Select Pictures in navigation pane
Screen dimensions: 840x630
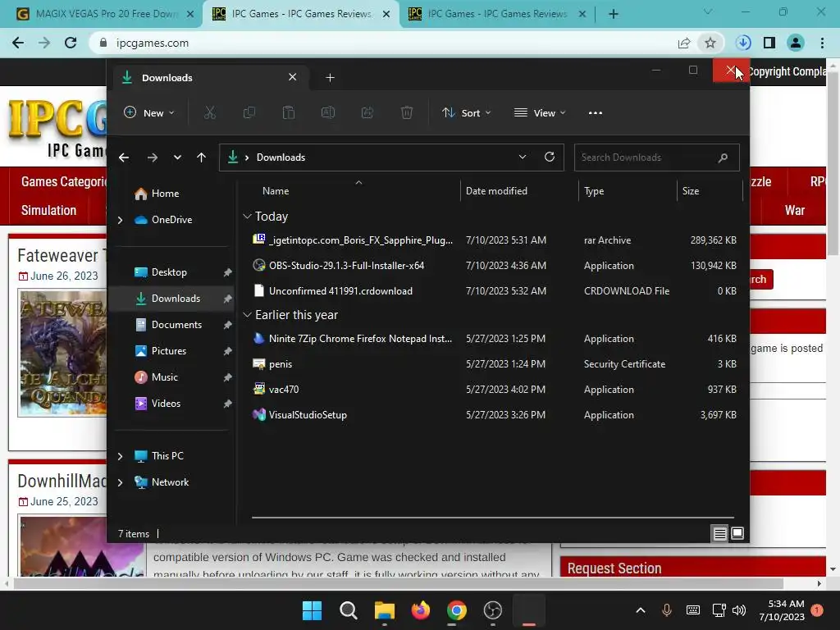tap(169, 351)
